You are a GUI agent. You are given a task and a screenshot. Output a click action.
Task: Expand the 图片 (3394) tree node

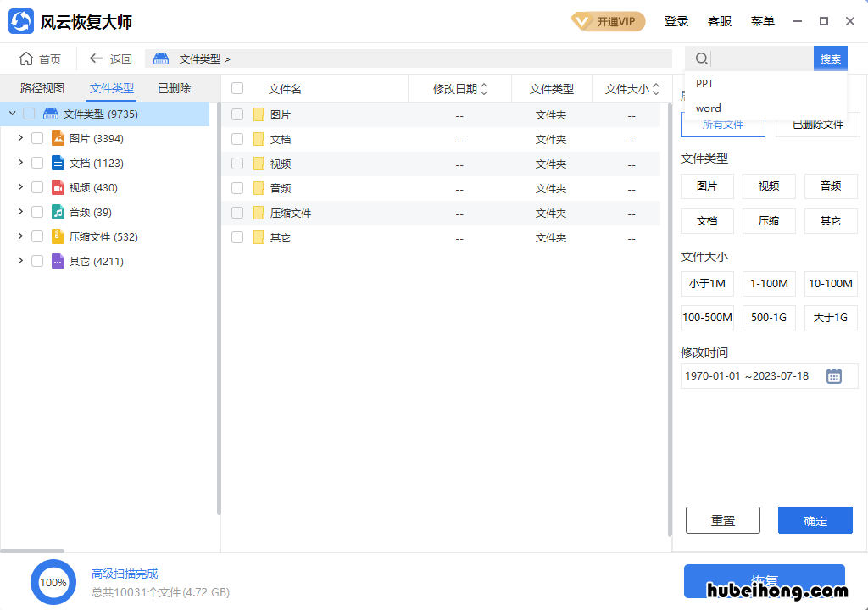(20, 138)
